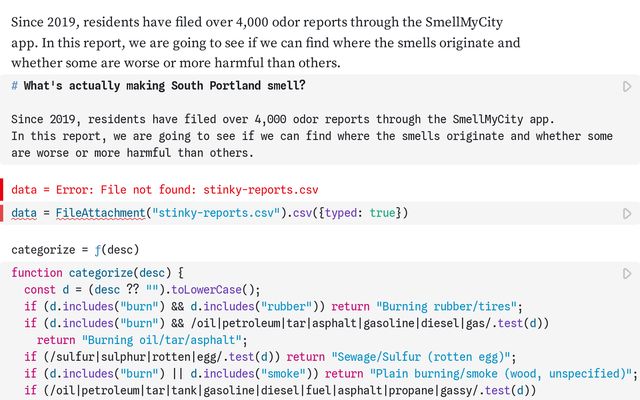Click the # hash symbol in markdown cell
Screen dimensions: 640x400
click(14, 86)
